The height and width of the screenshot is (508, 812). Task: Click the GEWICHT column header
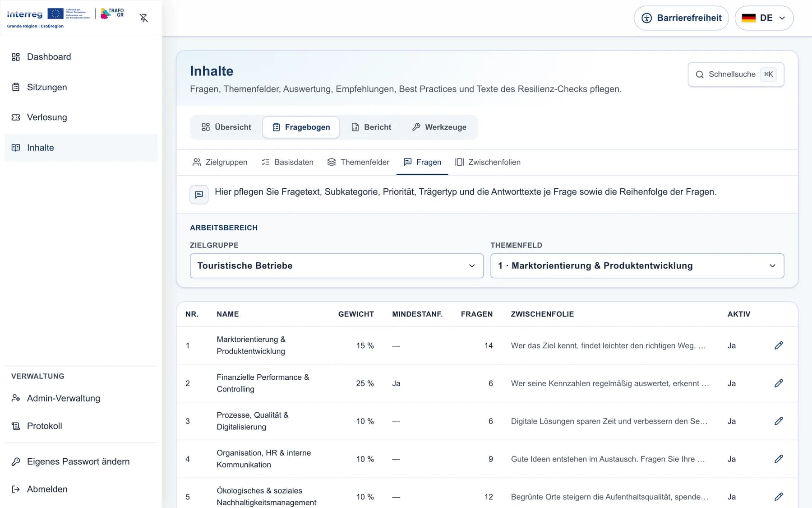click(x=356, y=314)
